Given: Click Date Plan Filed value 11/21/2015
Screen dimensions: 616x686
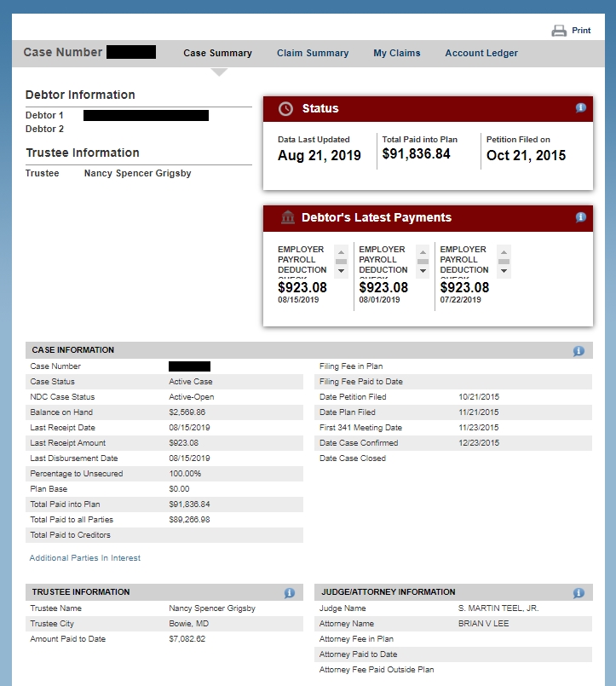Looking at the screenshot, I should (x=479, y=412).
